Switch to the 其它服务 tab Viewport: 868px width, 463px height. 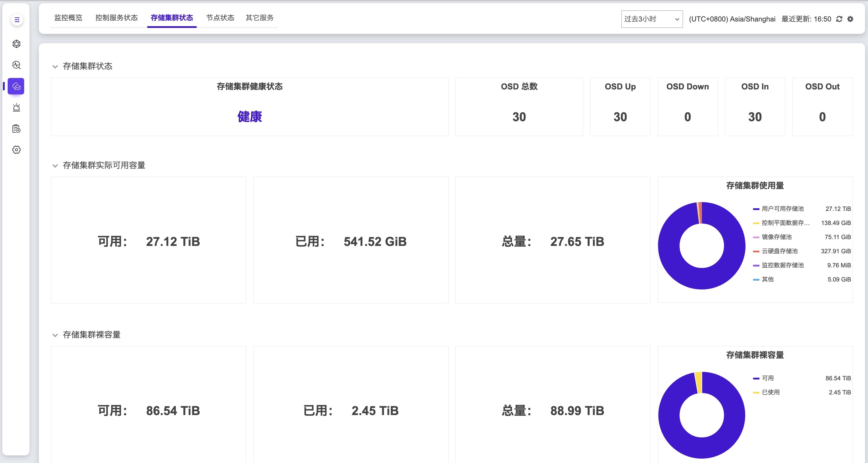pyautogui.click(x=259, y=18)
